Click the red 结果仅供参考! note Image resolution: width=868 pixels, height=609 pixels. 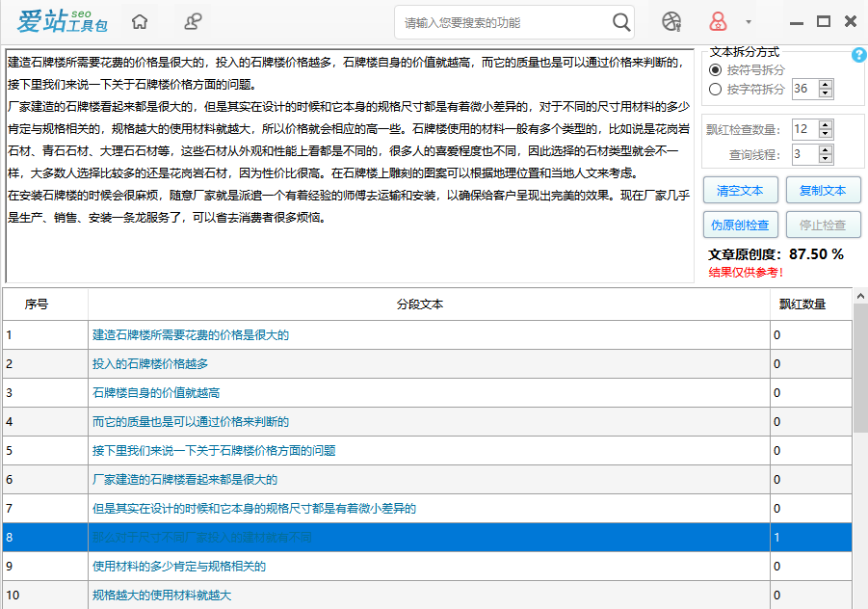pos(746,273)
